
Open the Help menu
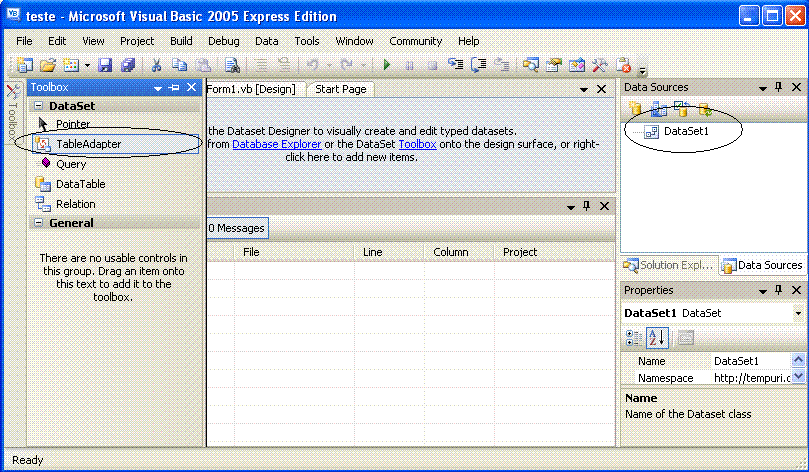pyautogui.click(x=468, y=41)
